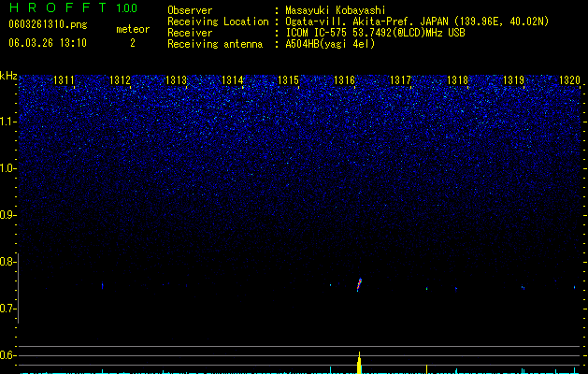Click the 1.1 kHz frequency axis label
The height and width of the screenshot is (374, 588).
pos(7,122)
